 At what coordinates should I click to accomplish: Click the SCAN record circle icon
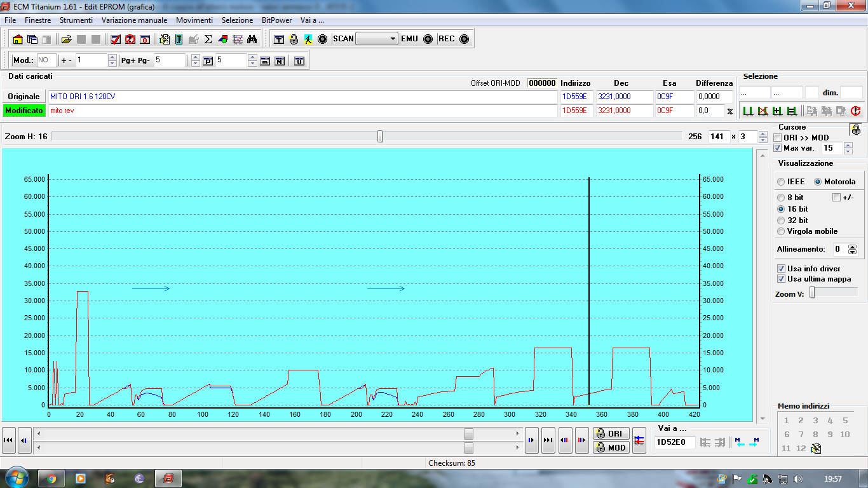coord(322,39)
